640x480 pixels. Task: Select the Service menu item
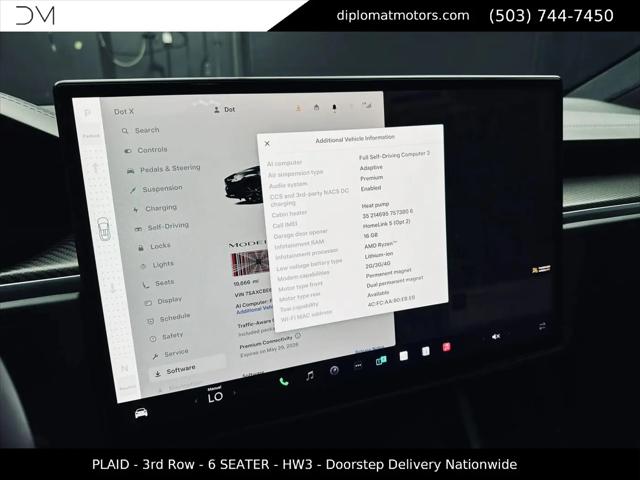pos(171,353)
